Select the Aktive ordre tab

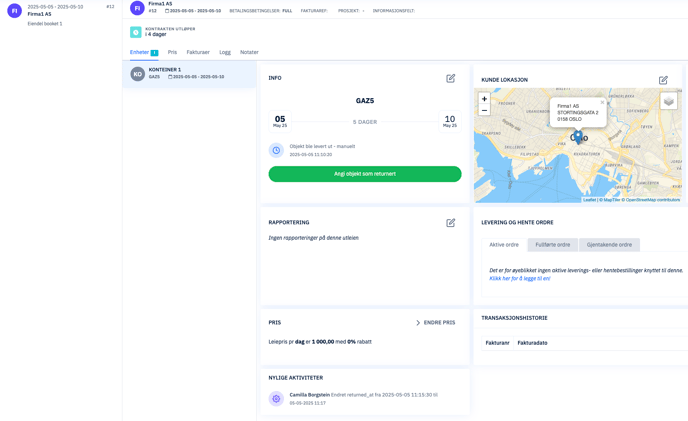point(504,245)
